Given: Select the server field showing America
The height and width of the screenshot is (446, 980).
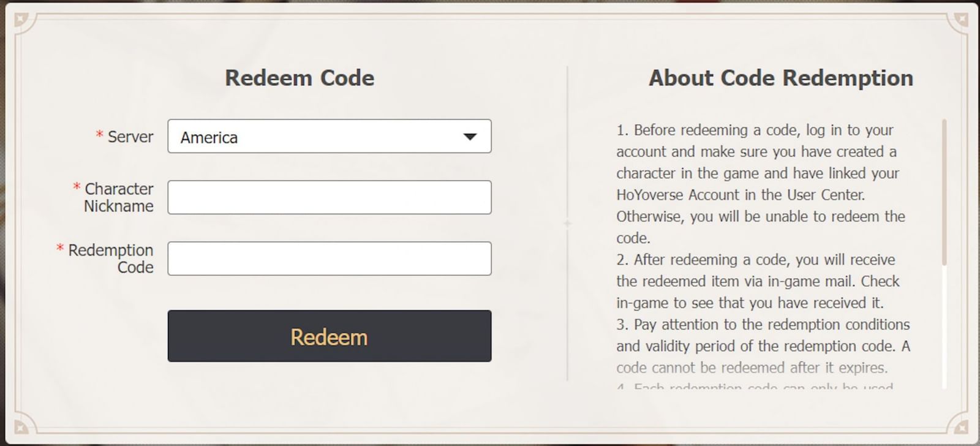Looking at the screenshot, I should pos(329,137).
